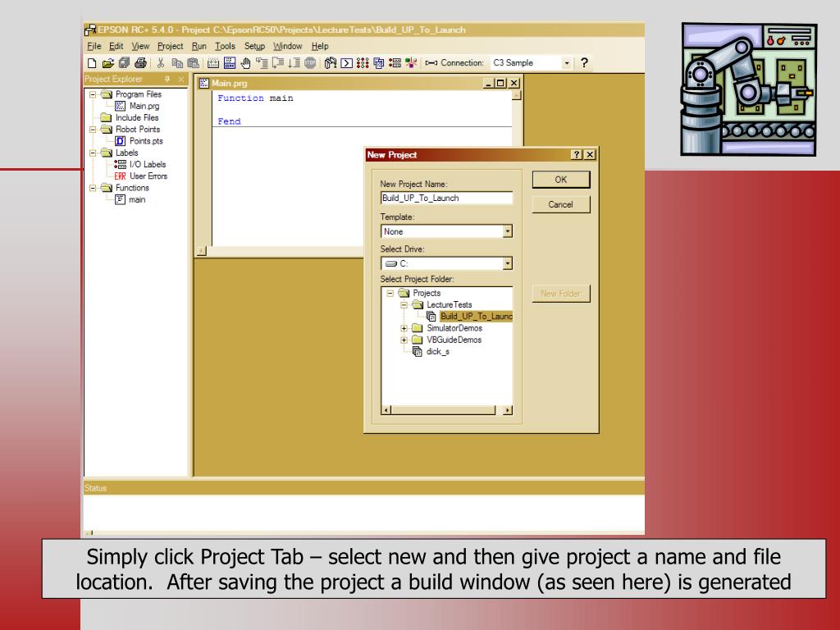Image resolution: width=840 pixels, height=630 pixels.
Task: Click the question mark help icon
Action: click(x=584, y=62)
